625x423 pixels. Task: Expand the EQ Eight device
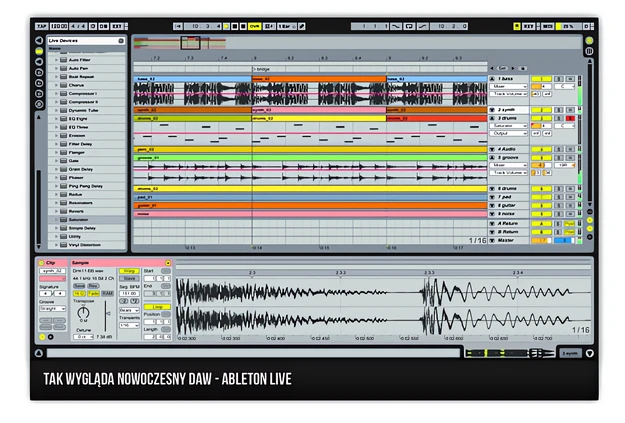(x=56, y=119)
